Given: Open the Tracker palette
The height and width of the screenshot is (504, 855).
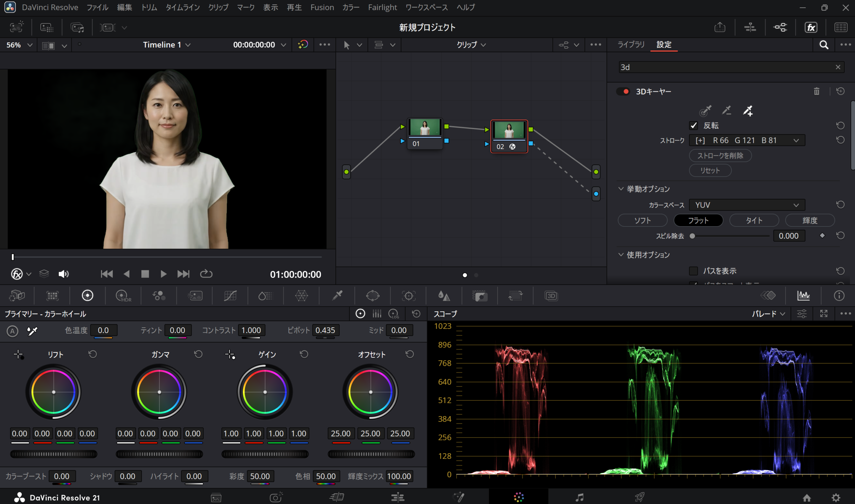Looking at the screenshot, I should [408, 296].
